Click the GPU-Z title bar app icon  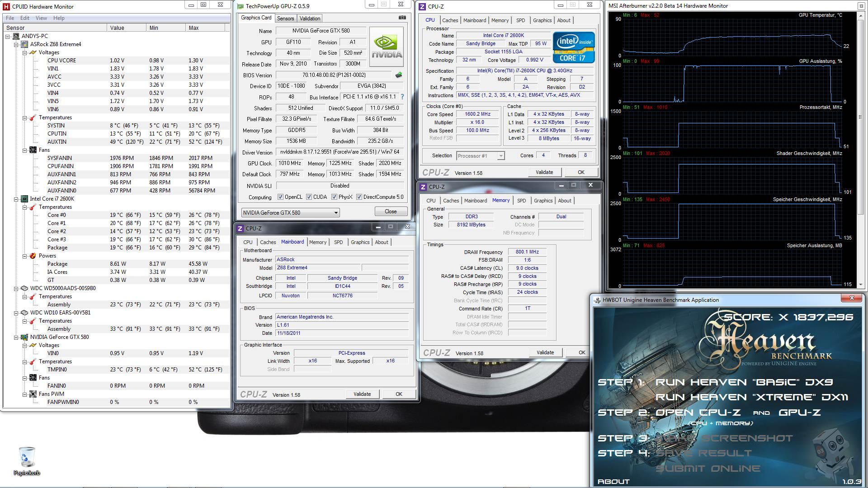pos(241,6)
